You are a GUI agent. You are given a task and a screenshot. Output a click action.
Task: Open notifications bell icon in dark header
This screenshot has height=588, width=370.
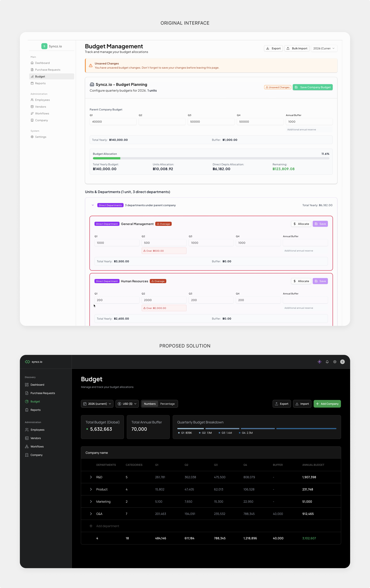click(327, 362)
